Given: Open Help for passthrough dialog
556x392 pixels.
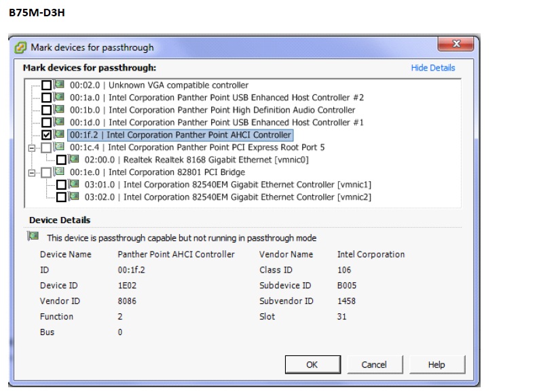Looking at the screenshot, I should click(x=437, y=364).
